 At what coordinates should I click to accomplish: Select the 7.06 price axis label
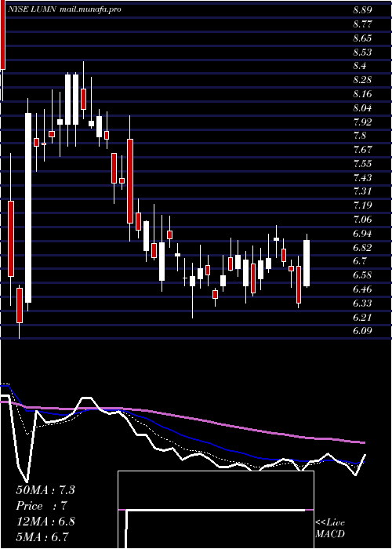click(362, 219)
